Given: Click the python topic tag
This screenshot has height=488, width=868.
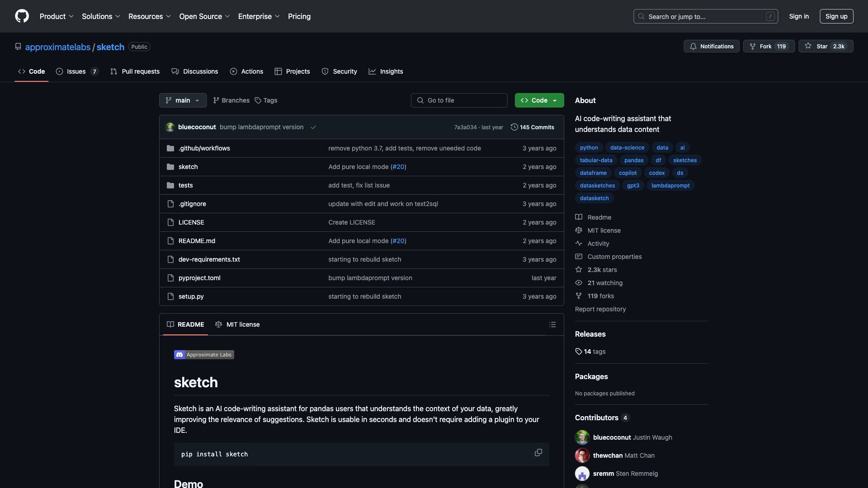Looking at the screenshot, I should [x=589, y=148].
